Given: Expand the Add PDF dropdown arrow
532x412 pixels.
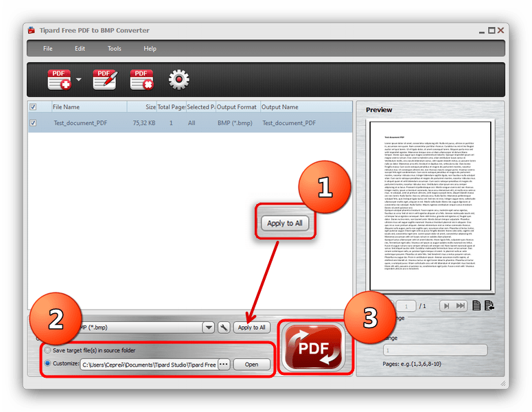Looking at the screenshot, I should coord(79,80).
